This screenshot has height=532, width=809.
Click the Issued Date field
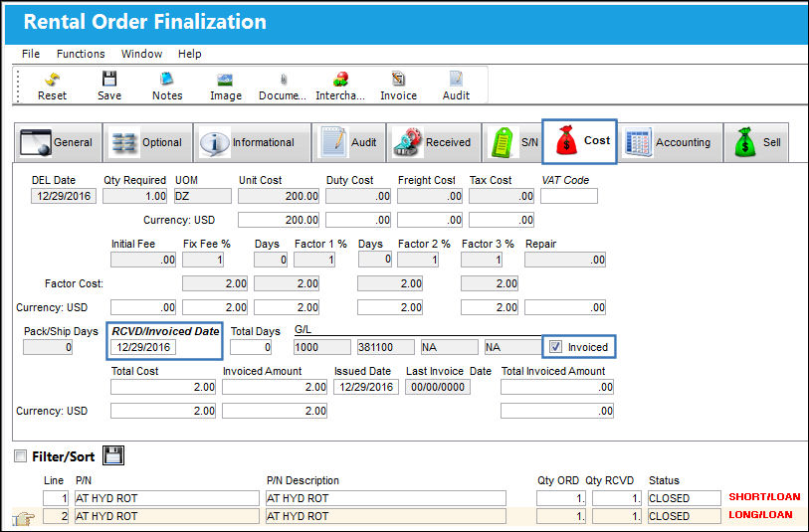(x=366, y=387)
